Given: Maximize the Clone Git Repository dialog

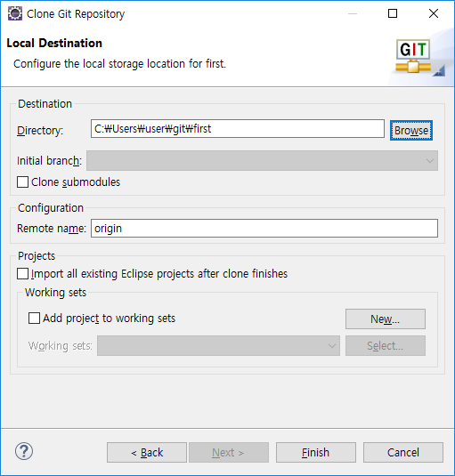Looking at the screenshot, I should click(393, 13).
